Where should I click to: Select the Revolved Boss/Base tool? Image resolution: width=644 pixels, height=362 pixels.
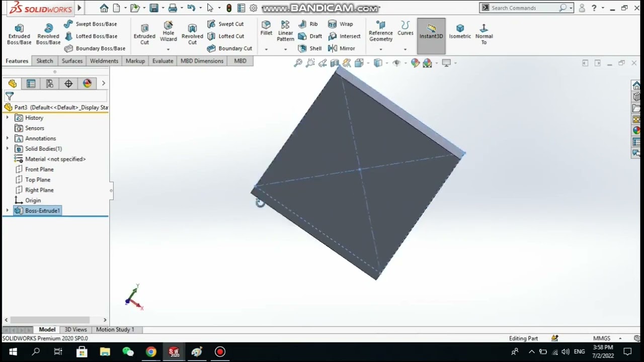[x=48, y=34]
